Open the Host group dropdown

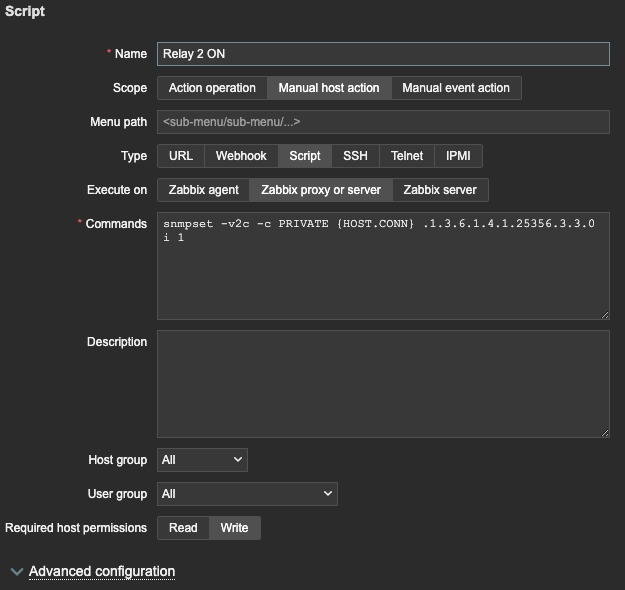tap(202, 460)
